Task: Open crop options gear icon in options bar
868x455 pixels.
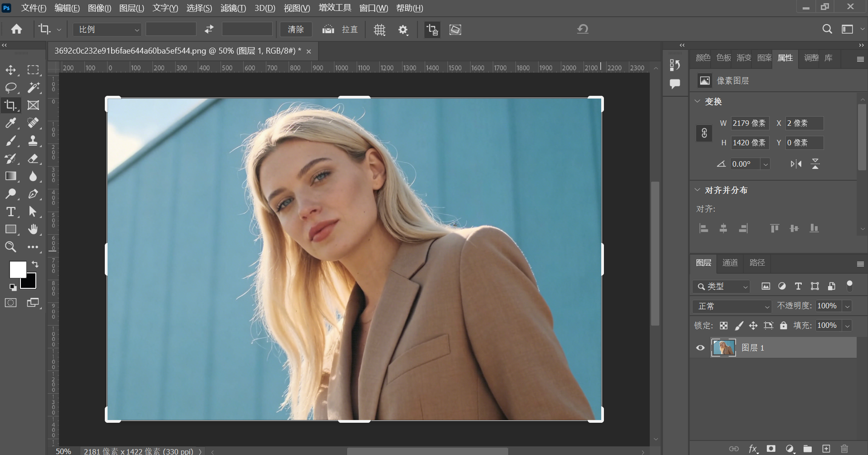Action: click(x=403, y=29)
